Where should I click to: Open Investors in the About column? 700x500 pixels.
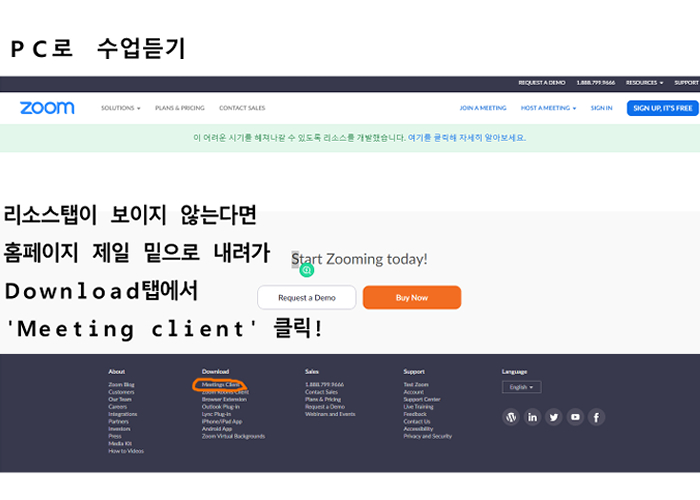pyautogui.click(x=119, y=429)
